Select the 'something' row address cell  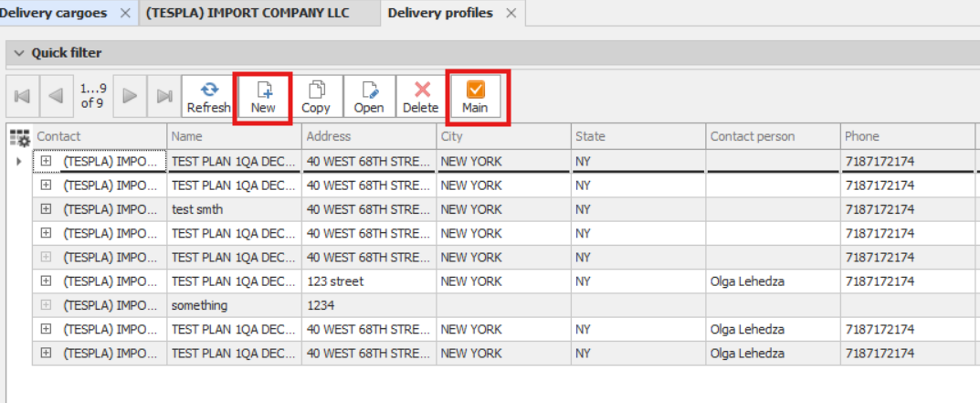(x=368, y=305)
